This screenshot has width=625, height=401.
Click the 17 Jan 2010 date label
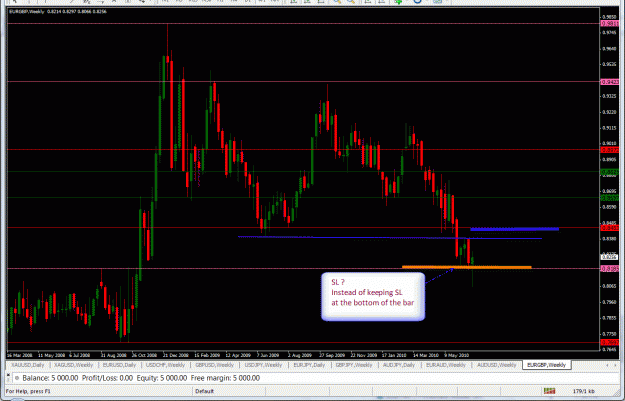tap(394, 355)
